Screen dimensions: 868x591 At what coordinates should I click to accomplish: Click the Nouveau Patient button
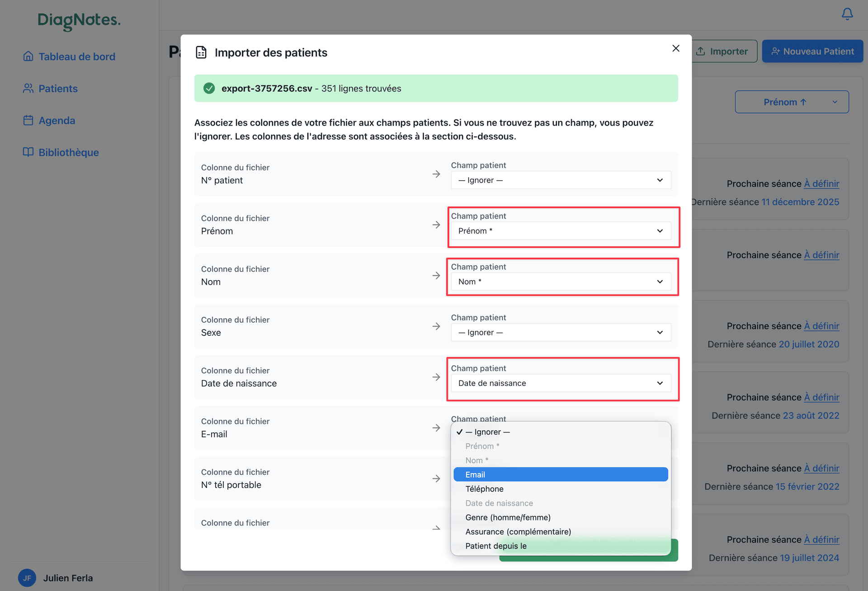point(812,52)
